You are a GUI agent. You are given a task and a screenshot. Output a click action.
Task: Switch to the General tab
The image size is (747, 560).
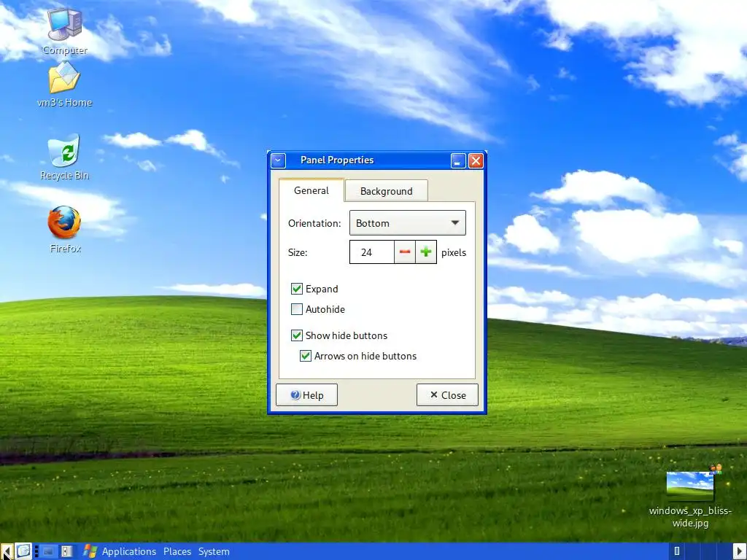311,190
